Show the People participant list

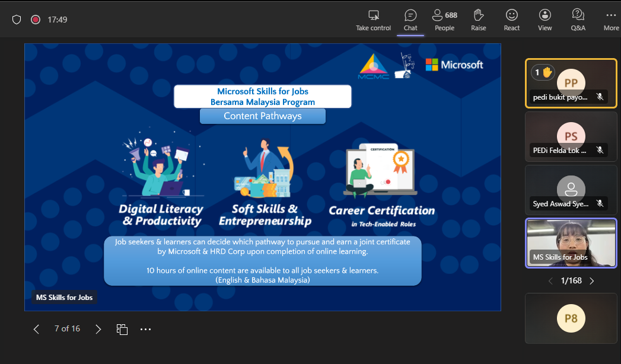point(444,20)
